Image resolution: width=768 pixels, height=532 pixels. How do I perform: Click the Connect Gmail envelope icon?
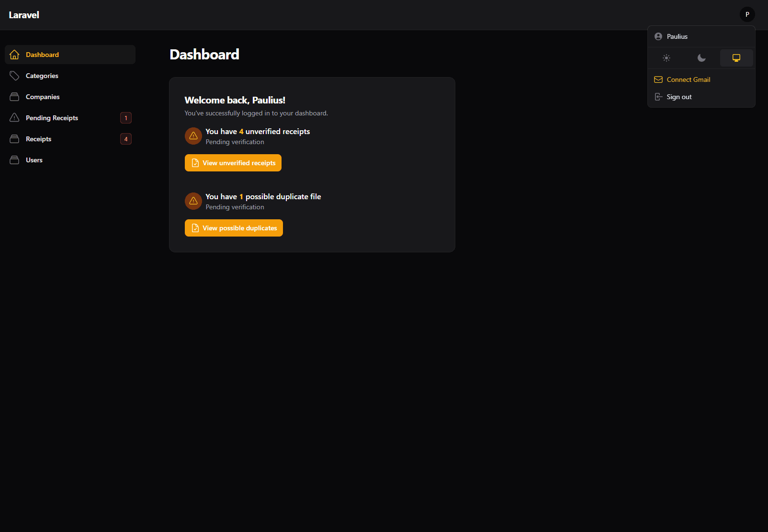click(658, 79)
